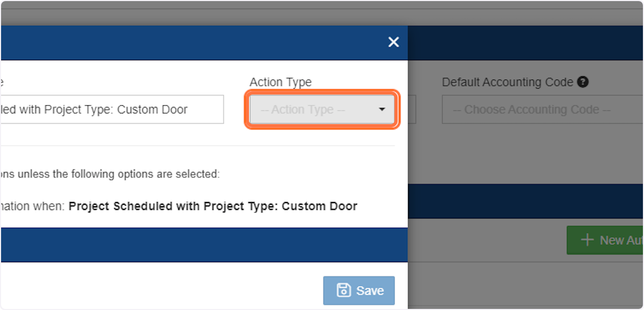644x310 pixels.
Task: Click the floppy disk icon on Save
Action: coord(343,291)
